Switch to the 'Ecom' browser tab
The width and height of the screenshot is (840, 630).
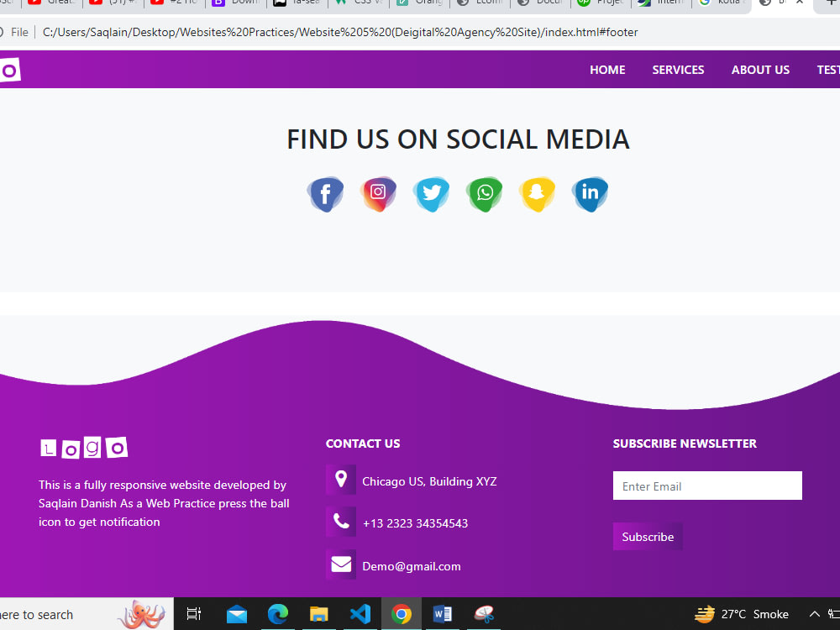click(x=480, y=3)
